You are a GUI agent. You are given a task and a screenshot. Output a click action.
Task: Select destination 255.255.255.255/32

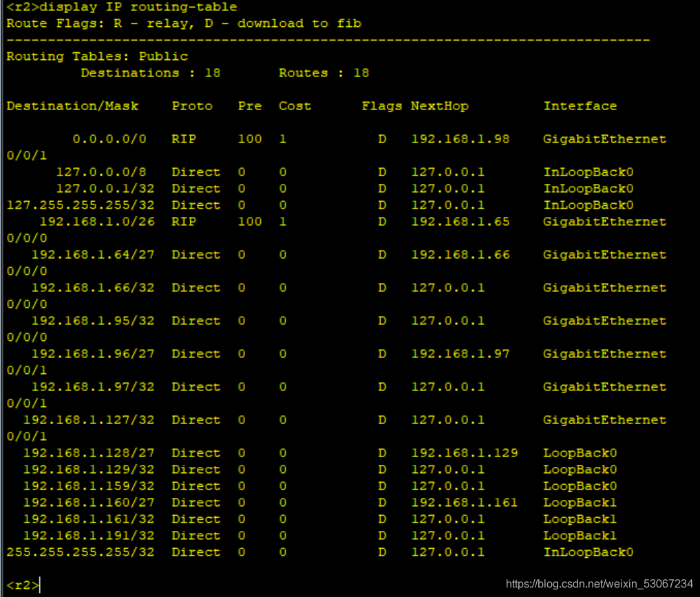pos(81,552)
